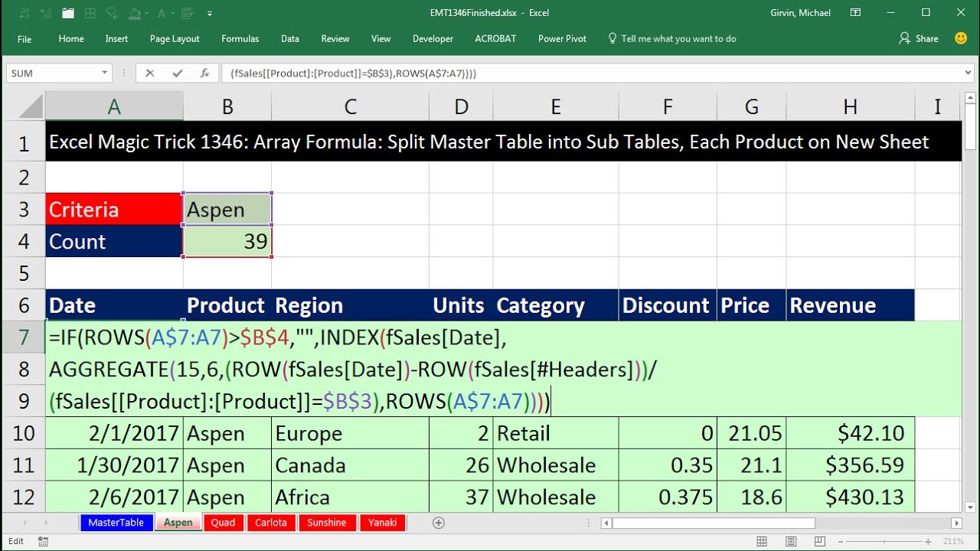Switch to Page Break Preview icon

820,541
